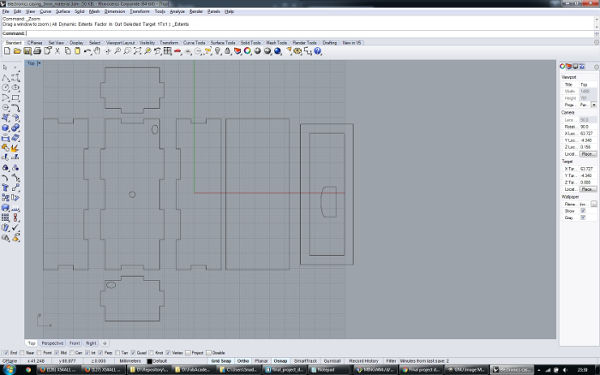Toggle the wallpaper Show checkbox
The height and width of the screenshot is (375, 600).
coord(583,211)
